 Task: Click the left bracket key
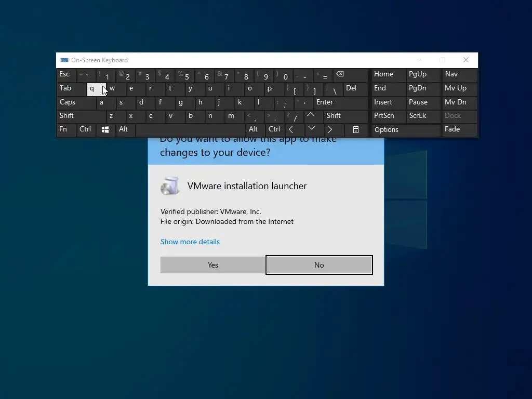[x=293, y=89]
